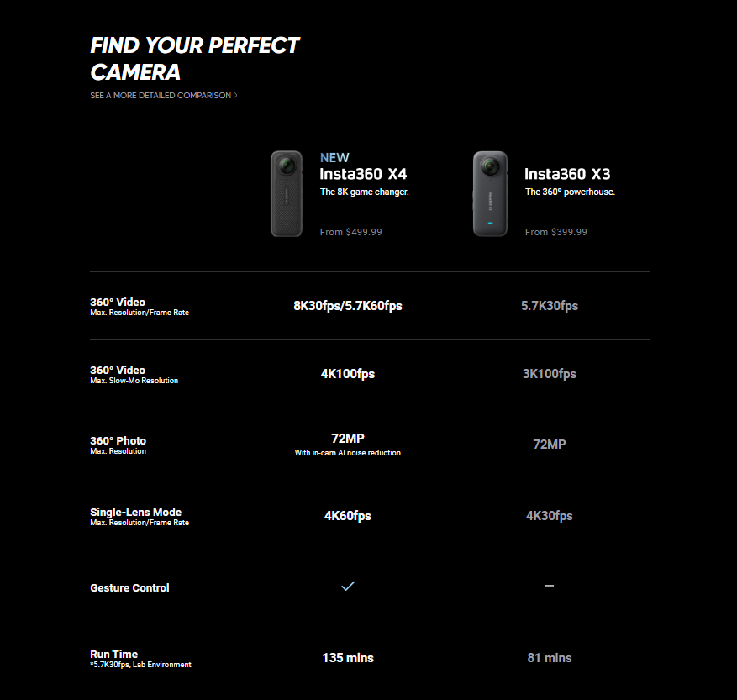Image resolution: width=737 pixels, height=700 pixels.
Task: Click 'The 8K game changer.' tagline
Action: (x=364, y=192)
